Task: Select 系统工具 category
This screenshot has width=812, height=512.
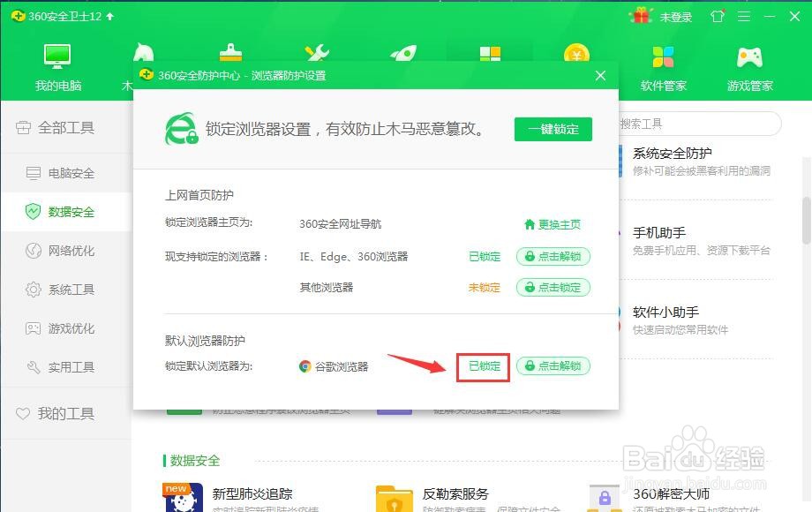Action: click(x=66, y=290)
